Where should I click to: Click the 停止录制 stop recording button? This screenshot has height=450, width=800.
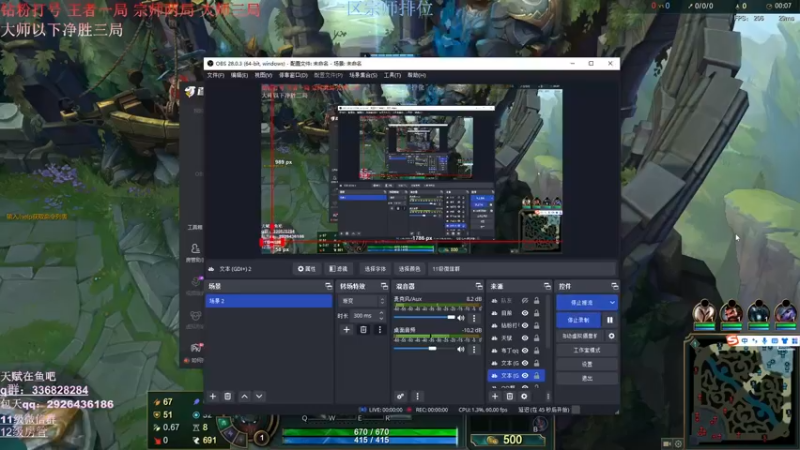tap(579, 320)
